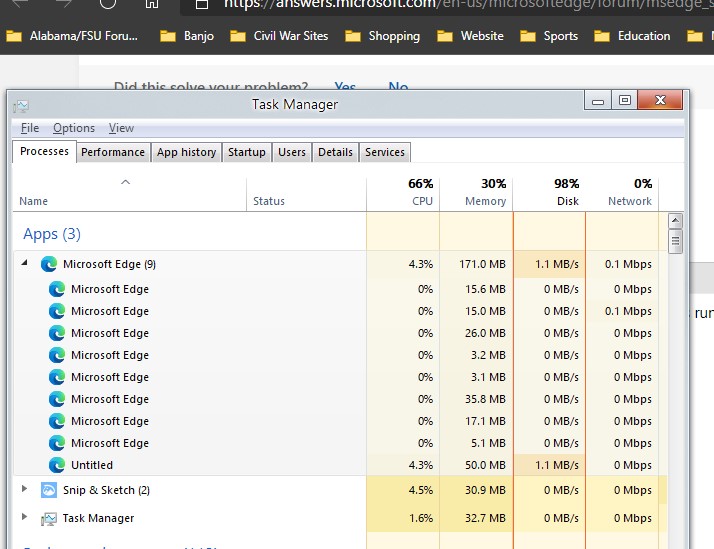Screen dimensions: 714x549
Task: Click the Apps (3) group heading
Action: click(x=52, y=234)
